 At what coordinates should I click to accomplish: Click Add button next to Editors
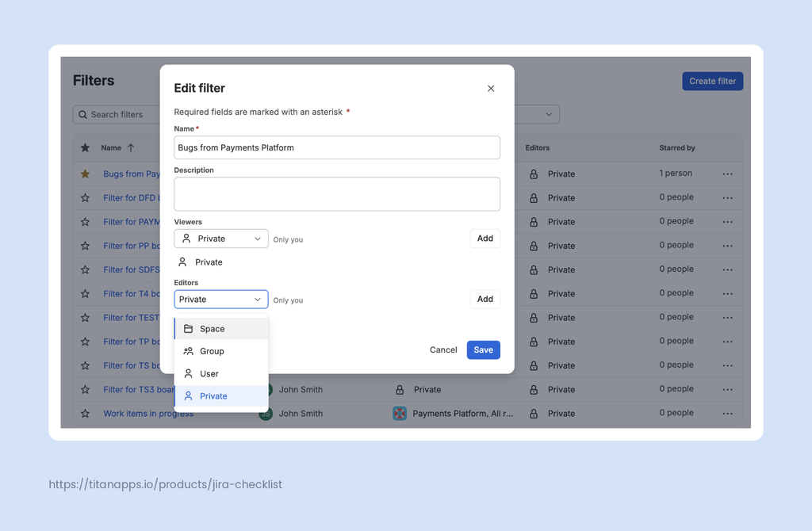click(x=485, y=299)
